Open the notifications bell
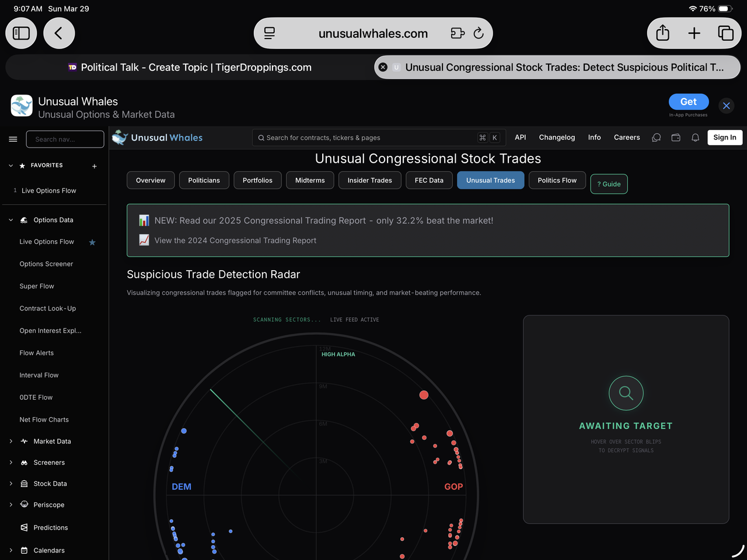The width and height of the screenshot is (747, 560). pos(695,138)
